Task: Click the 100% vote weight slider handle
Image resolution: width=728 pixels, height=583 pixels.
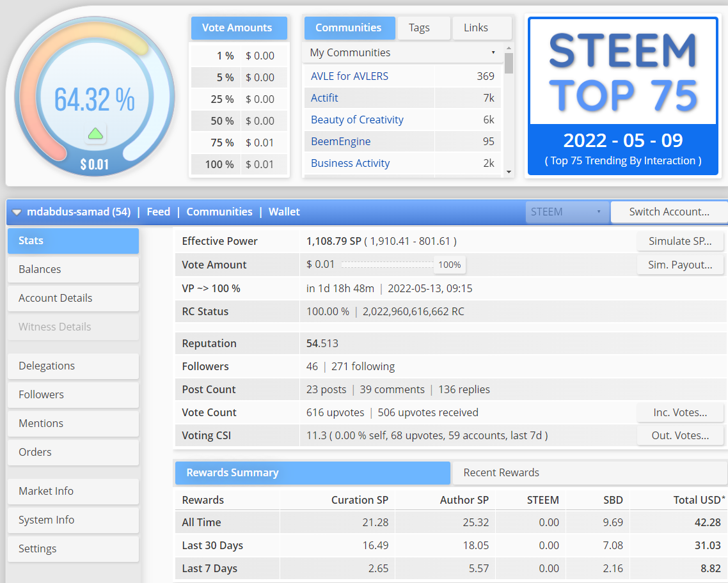Action: point(450,265)
